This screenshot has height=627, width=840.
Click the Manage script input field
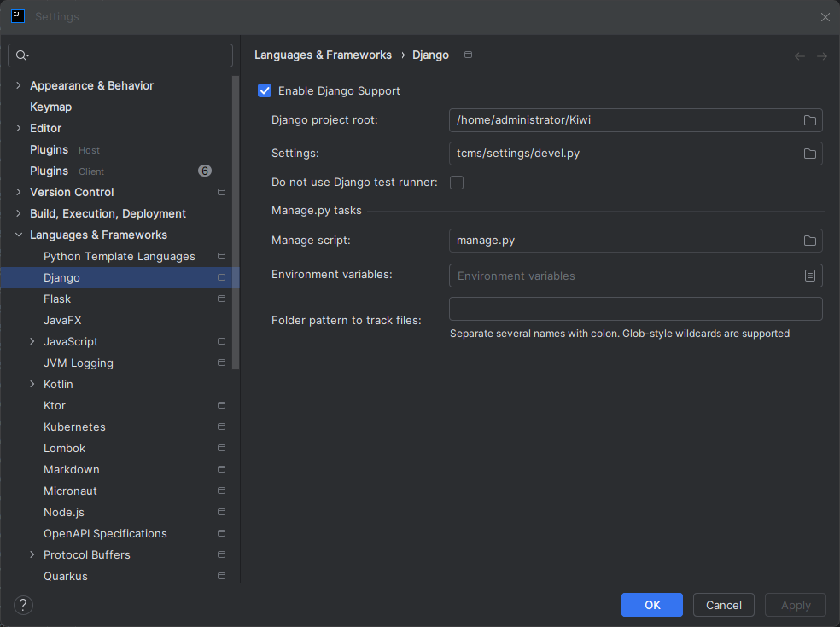point(635,241)
